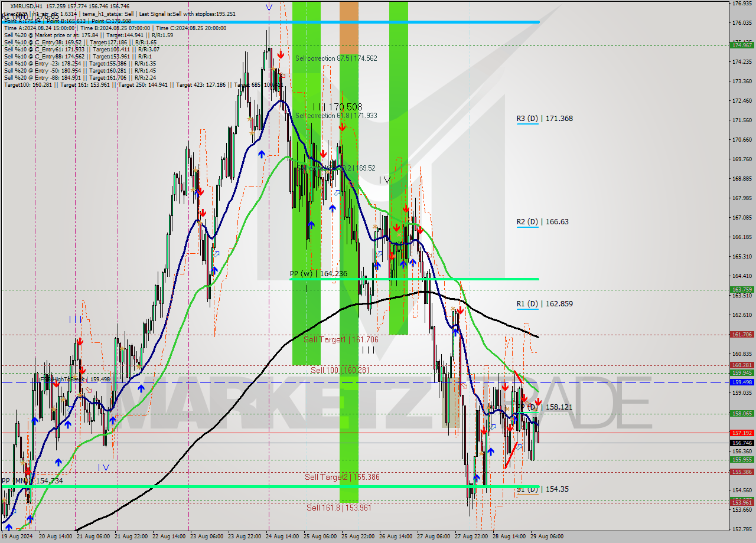Click the 'Sell Target2 | 155.386' label
Viewport: 756px width, 543px height.
point(342,477)
